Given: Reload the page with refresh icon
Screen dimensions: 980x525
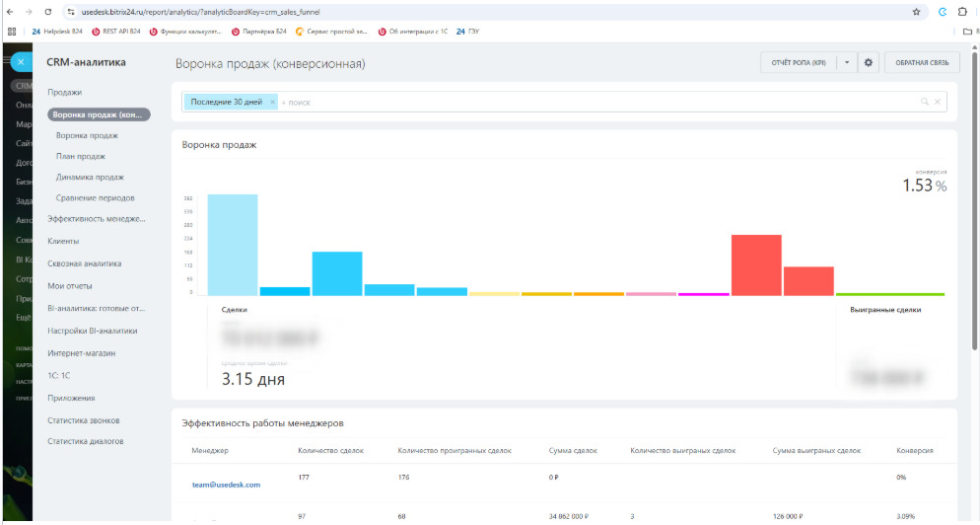Looking at the screenshot, I should pyautogui.click(x=48, y=12).
